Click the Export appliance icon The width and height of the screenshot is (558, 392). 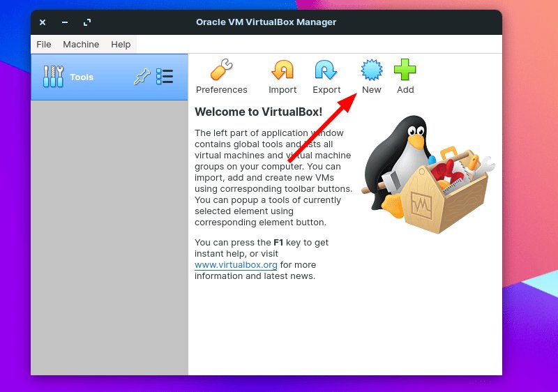coord(326,71)
